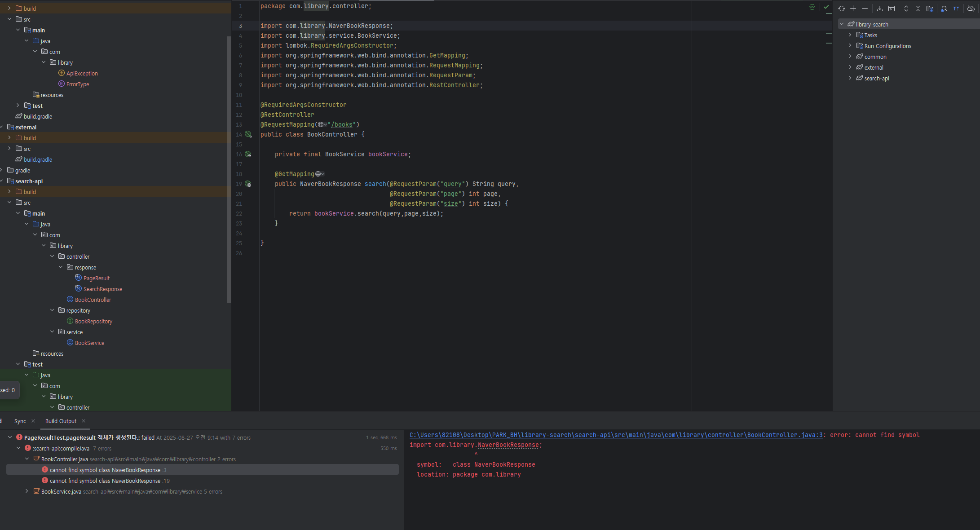Viewport: 980px width, 530px height.
Task: Expand the search-api build folder
Action: point(9,192)
